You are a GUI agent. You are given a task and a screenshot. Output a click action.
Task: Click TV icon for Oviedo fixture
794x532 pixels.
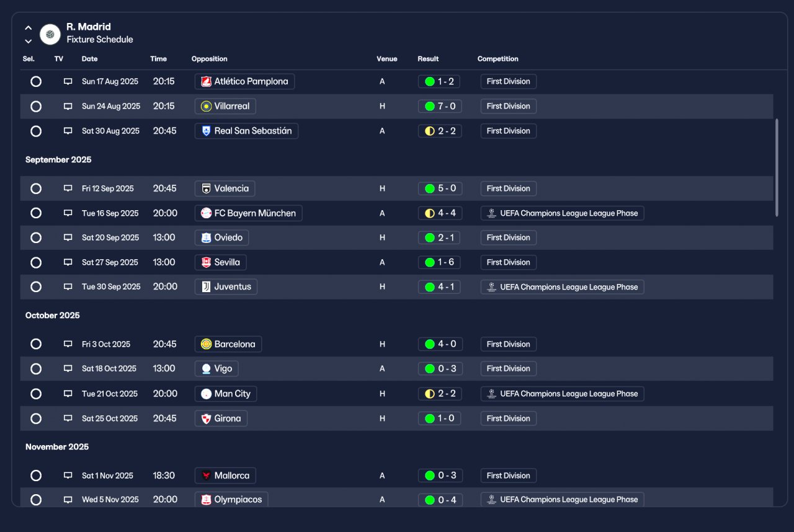(x=68, y=237)
